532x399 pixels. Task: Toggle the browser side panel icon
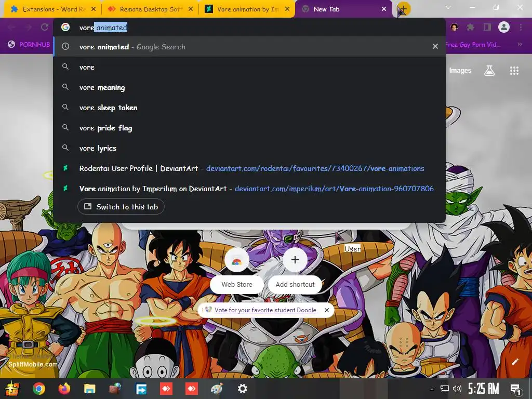click(487, 27)
